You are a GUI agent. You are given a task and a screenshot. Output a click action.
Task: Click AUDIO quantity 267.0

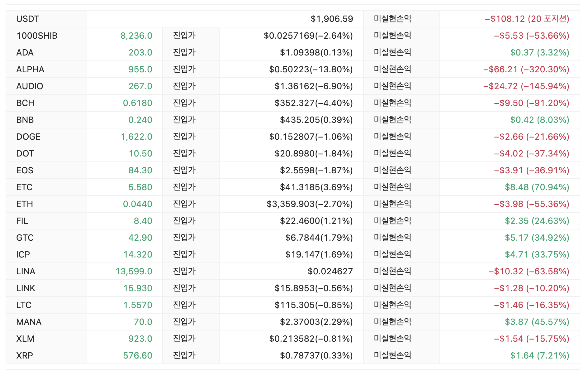[x=140, y=86]
